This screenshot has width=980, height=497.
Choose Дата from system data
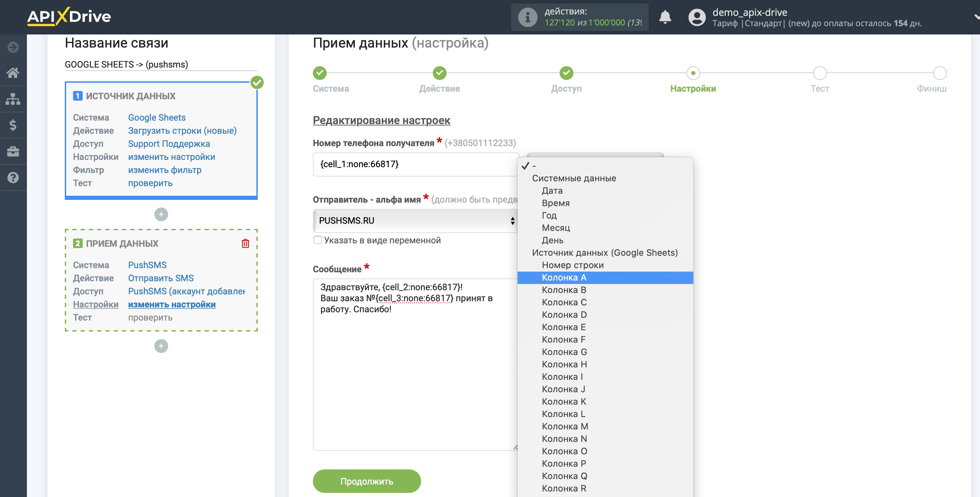605,191
